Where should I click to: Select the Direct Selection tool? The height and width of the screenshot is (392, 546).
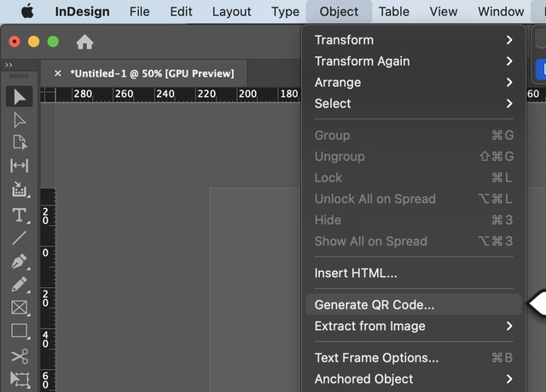click(x=20, y=120)
